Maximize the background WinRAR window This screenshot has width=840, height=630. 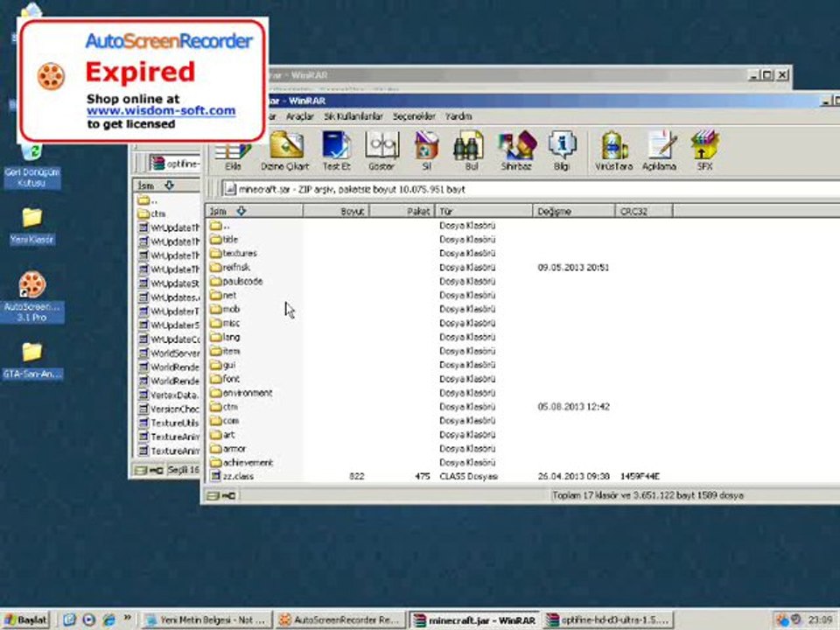767,75
